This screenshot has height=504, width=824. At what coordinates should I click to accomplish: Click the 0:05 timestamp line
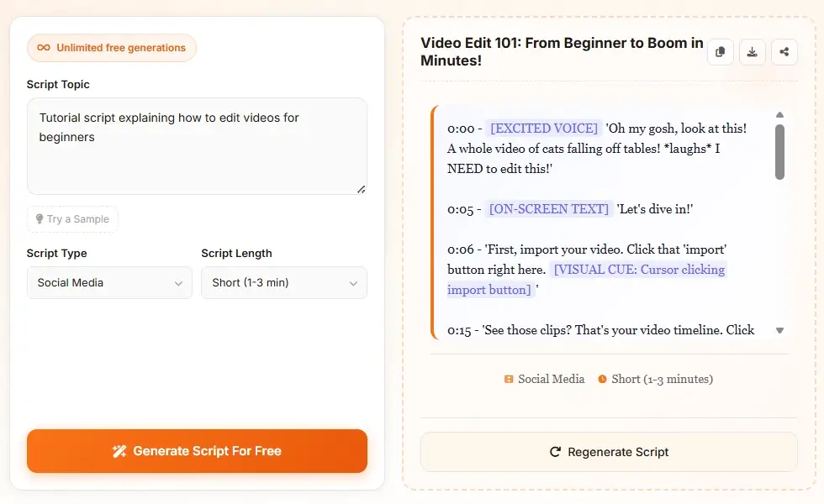570,209
